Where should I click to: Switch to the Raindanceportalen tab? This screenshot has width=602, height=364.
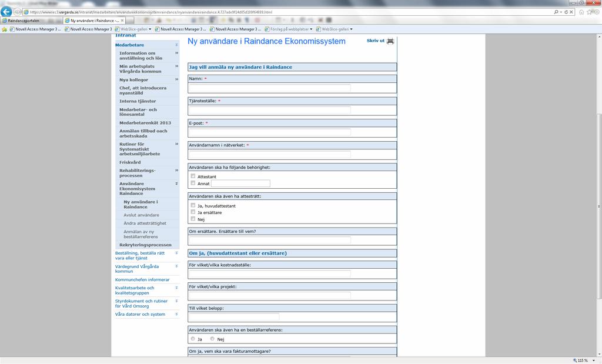point(32,21)
